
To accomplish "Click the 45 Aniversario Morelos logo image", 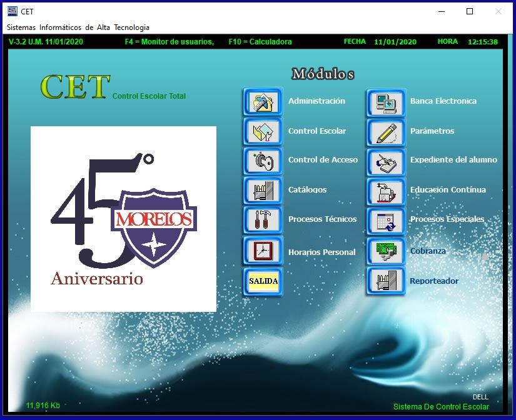I will (x=123, y=219).
